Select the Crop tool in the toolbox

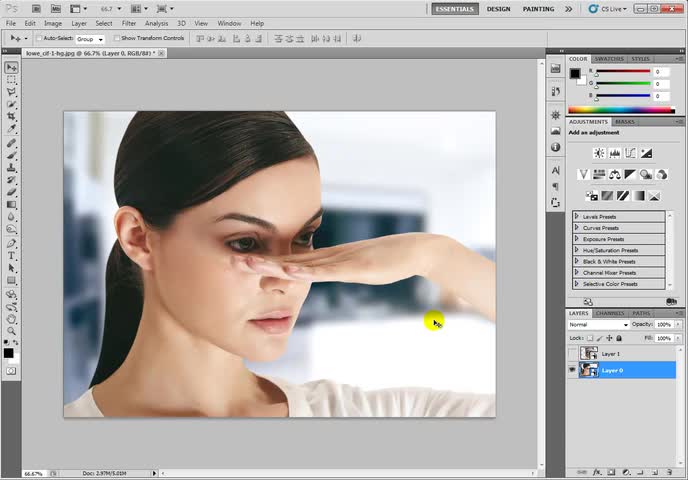(x=12, y=117)
